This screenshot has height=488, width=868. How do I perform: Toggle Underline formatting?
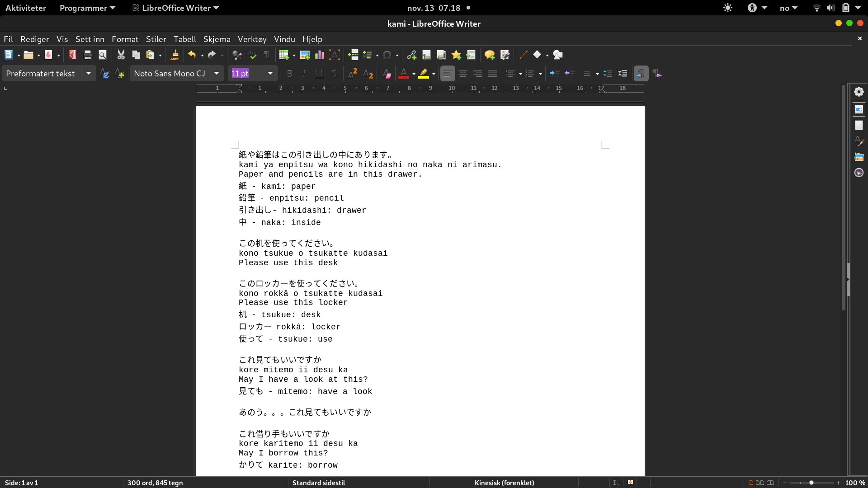click(319, 74)
